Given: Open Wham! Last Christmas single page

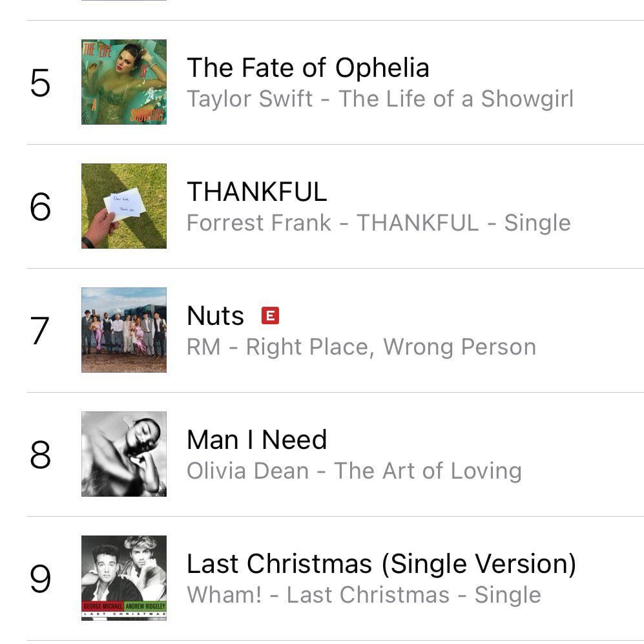Looking at the screenshot, I should 363,595.
